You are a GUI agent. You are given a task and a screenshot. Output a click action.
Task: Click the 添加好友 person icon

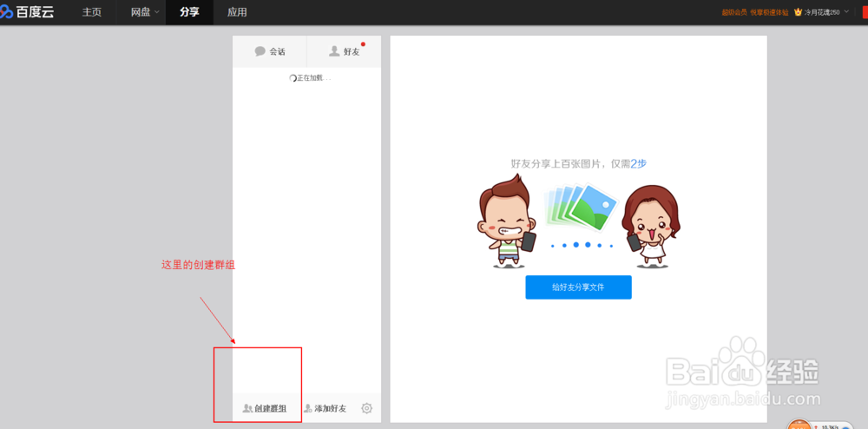click(x=308, y=408)
